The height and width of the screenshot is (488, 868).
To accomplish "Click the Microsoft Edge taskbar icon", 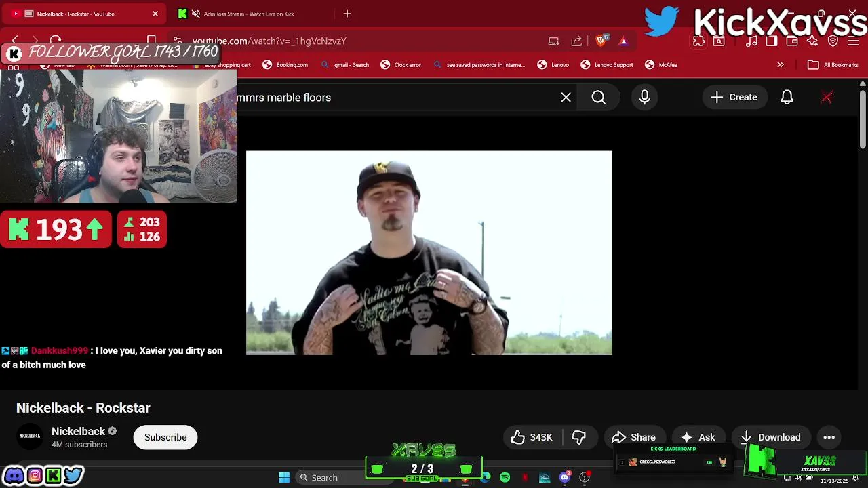I will pos(486,477).
